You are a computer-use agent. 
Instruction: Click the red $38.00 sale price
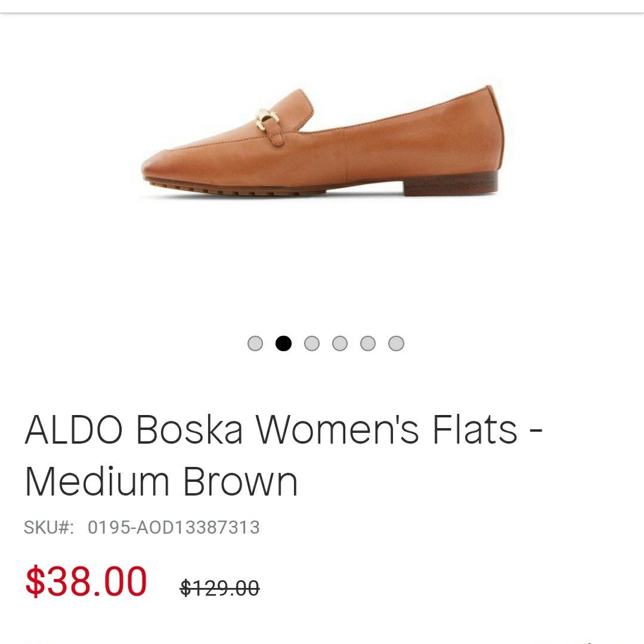coord(86,581)
